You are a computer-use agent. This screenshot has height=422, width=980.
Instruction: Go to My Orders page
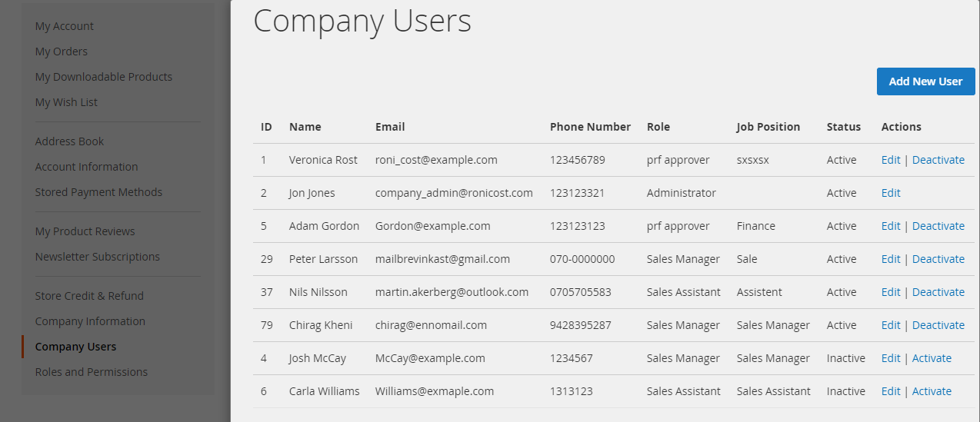pos(62,52)
